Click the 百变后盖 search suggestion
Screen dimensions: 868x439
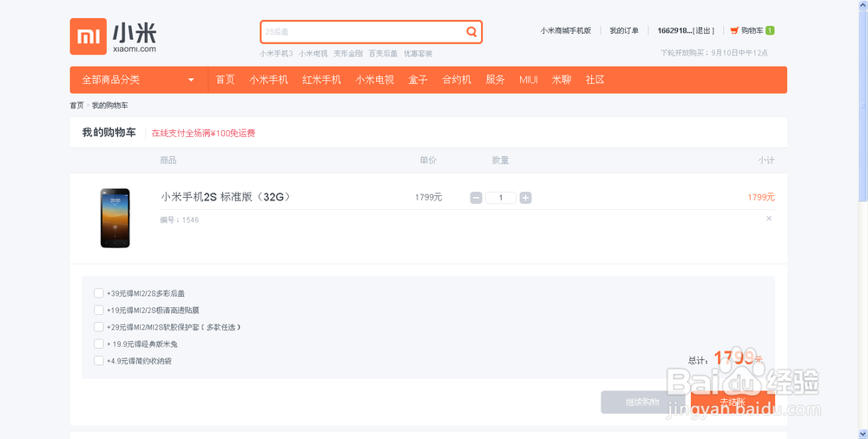383,54
